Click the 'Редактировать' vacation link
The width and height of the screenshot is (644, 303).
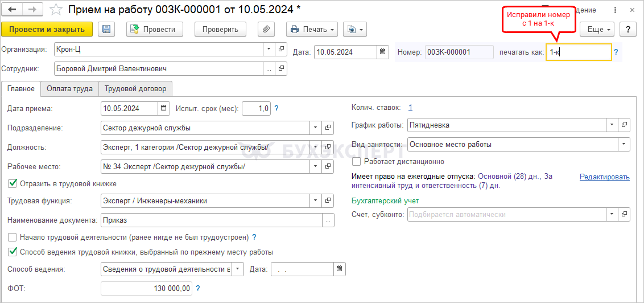point(604,177)
